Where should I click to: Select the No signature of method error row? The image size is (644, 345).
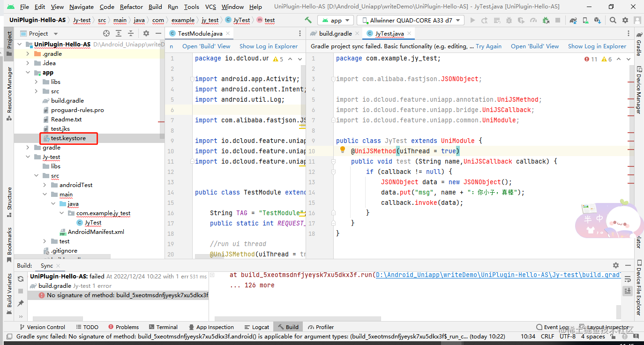(118, 295)
